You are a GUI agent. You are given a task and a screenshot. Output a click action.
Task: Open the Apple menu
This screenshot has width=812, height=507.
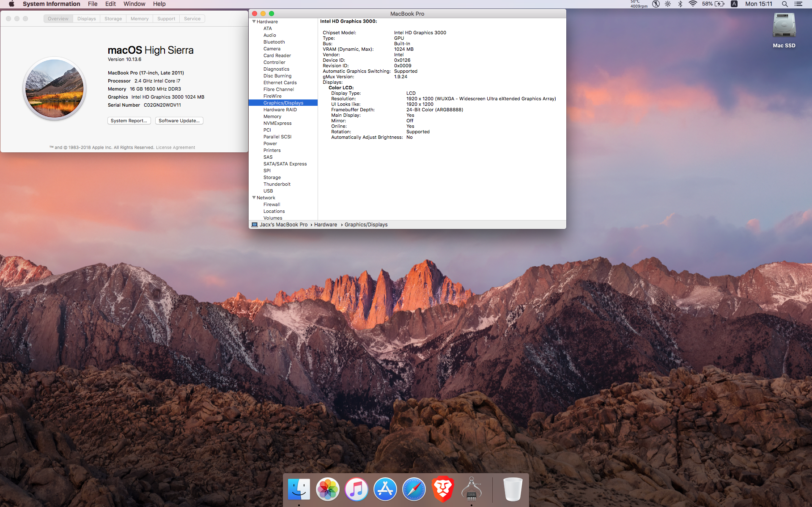11,4
